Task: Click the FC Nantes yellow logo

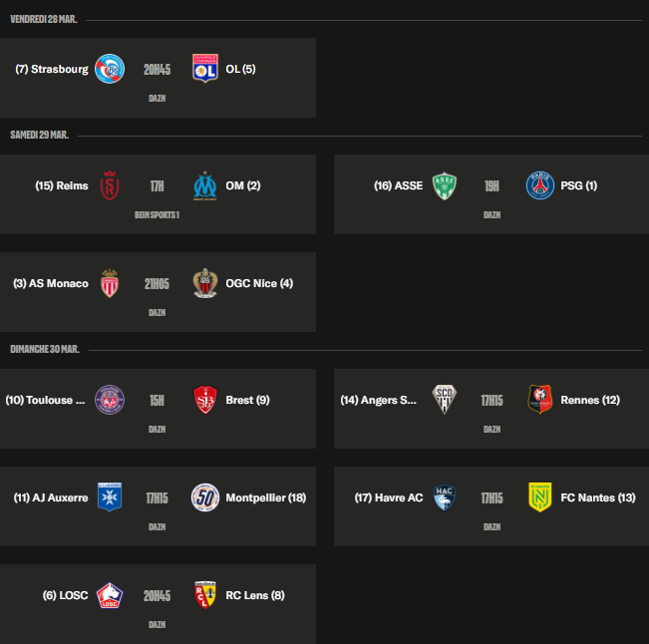Action: click(x=539, y=497)
